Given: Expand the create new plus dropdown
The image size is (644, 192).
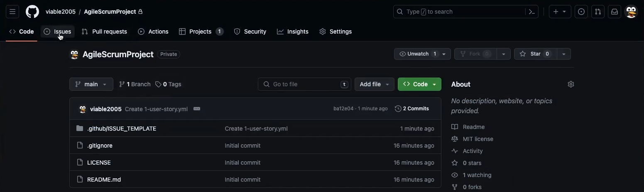Looking at the screenshot, I should coord(560,12).
